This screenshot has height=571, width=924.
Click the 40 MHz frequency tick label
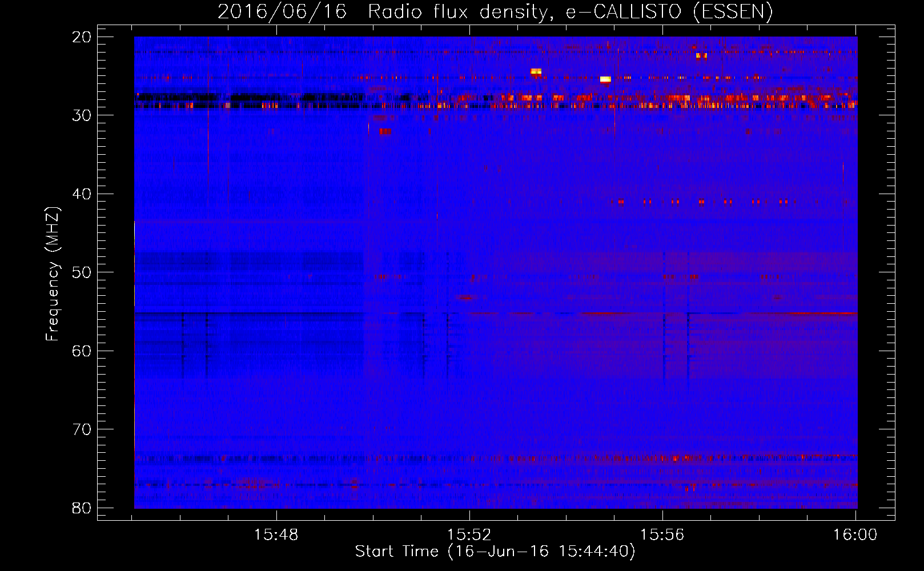point(82,194)
